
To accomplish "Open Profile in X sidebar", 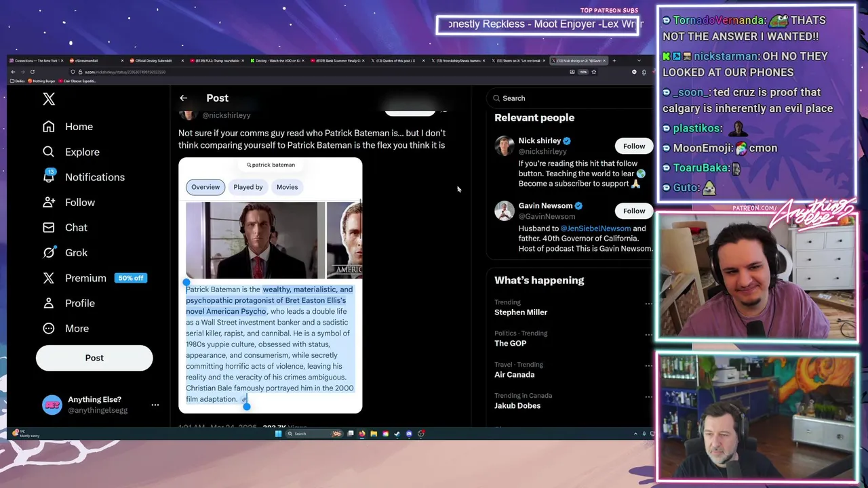I will 68,303.
